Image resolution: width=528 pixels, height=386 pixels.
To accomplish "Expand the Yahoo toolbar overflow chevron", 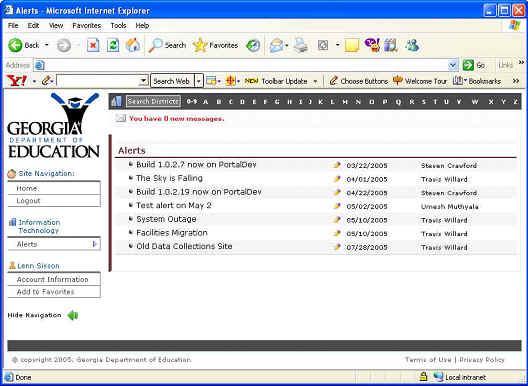I will tap(516, 81).
